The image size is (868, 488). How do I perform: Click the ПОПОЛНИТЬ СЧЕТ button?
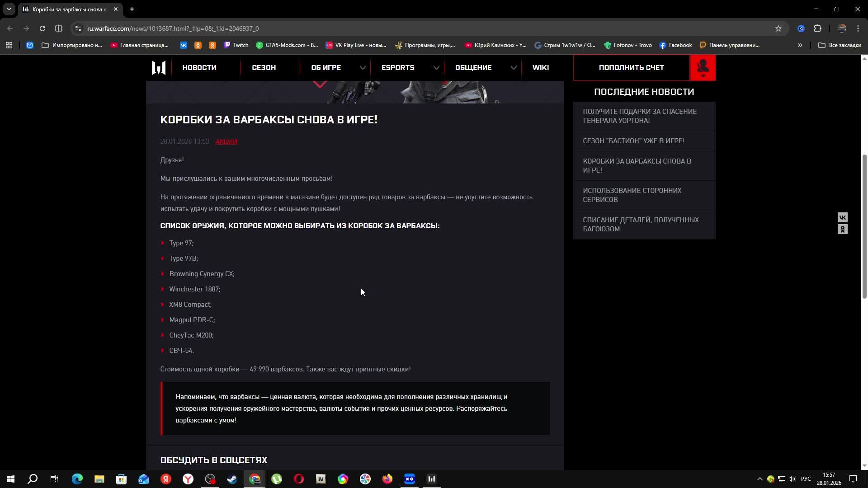pos(631,68)
